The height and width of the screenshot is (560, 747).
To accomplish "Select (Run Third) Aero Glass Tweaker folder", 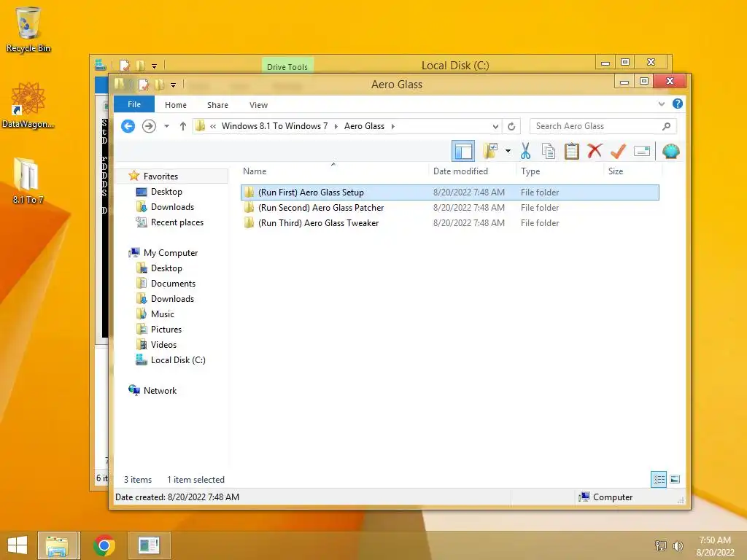I will [x=449, y=223].
